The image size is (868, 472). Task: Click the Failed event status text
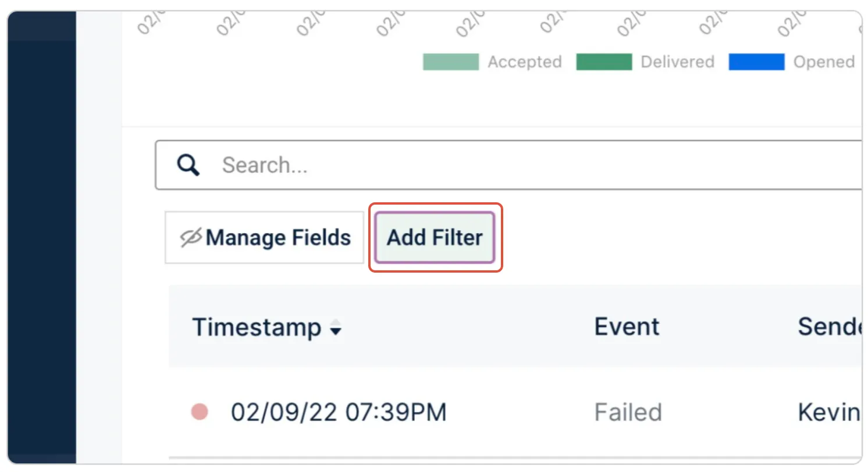tap(628, 412)
